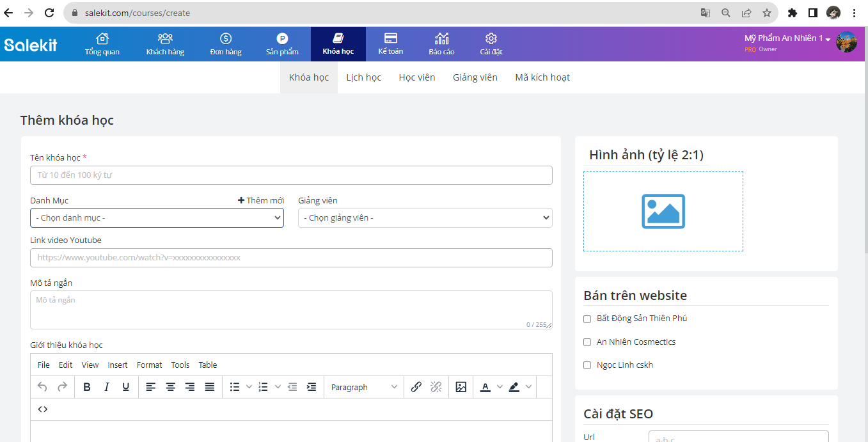Screen dimensions: 868x442
Task: Enable An Nhiên Cosmetics website
Action: [x=587, y=342]
